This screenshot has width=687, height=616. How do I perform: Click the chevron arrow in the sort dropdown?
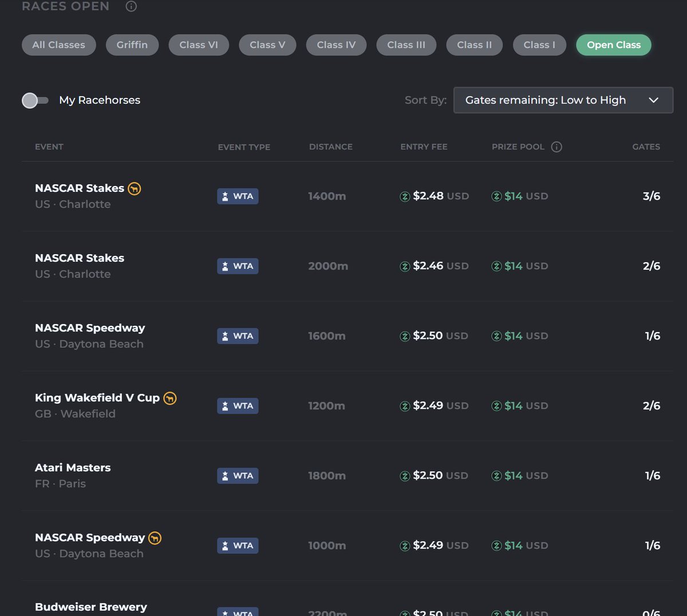pos(653,100)
